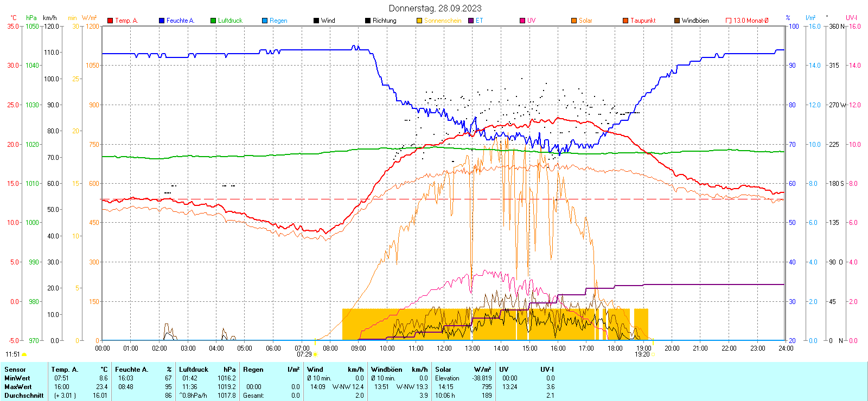Viewport: 868px width, 401px height.
Task: Click the sunrise marker icon beside 07:29
Action: pos(315,354)
